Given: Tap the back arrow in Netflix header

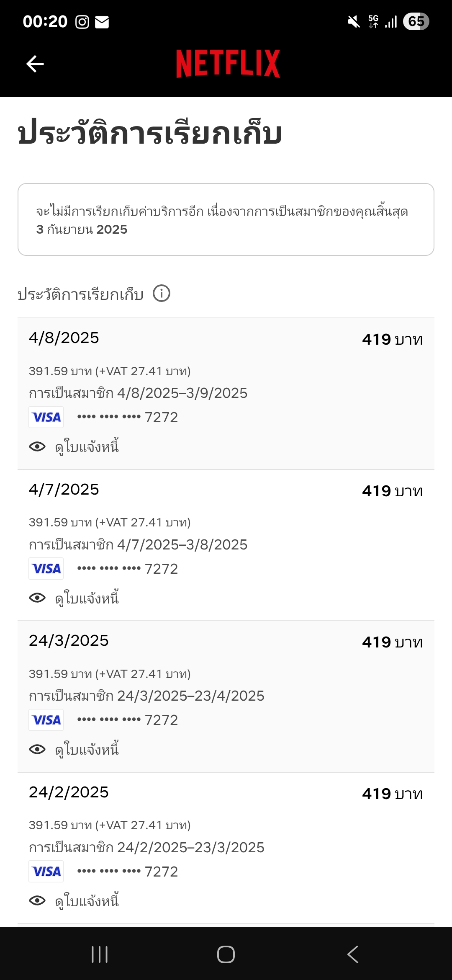Looking at the screenshot, I should pyautogui.click(x=35, y=64).
